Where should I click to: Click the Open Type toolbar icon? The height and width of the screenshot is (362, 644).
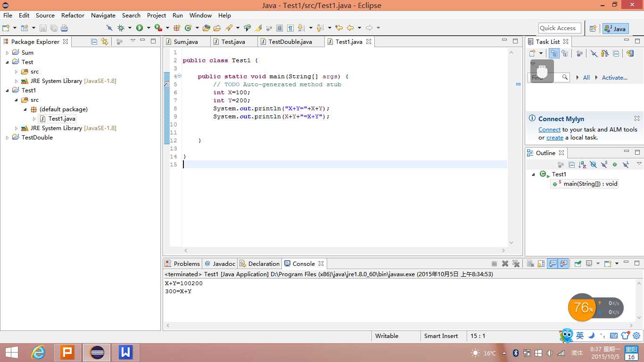(206, 28)
